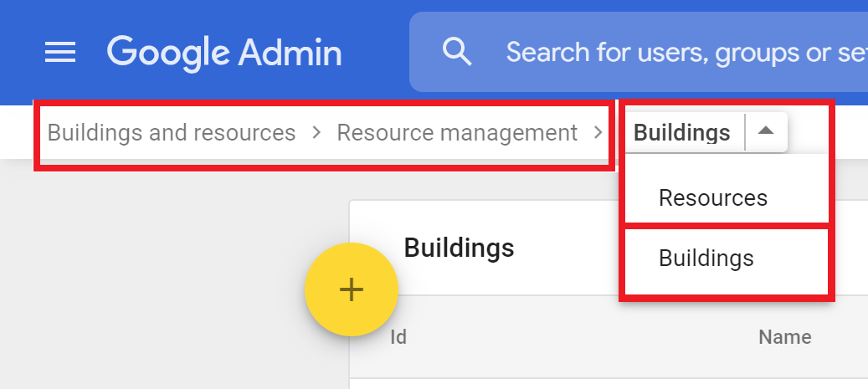
Task: Click table header row between Id and Name
Action: point(578,337)
